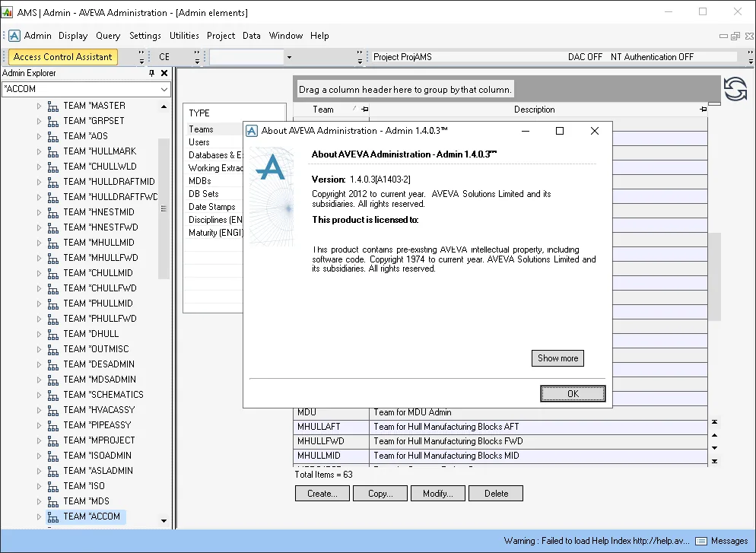Screen dimensions: 756x553
Task: Open the Display menu
Action: click(x=73, y=36)
